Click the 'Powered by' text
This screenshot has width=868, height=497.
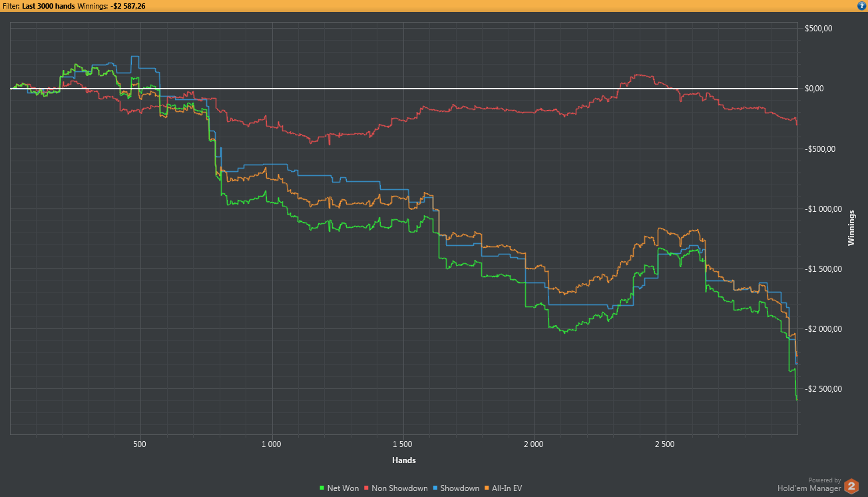824,480
